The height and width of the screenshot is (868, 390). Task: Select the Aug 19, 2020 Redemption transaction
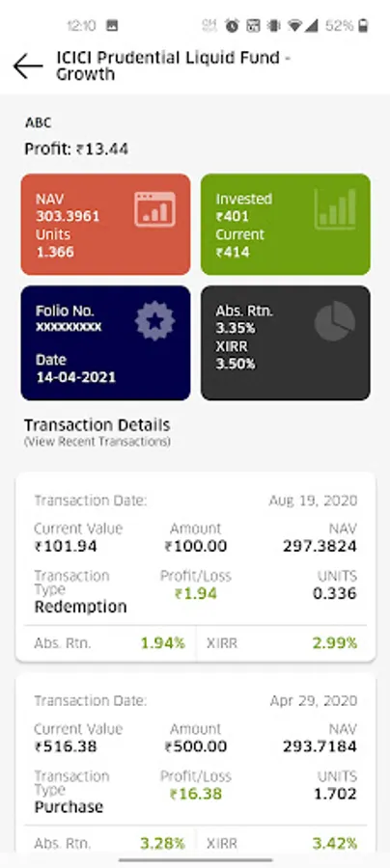[x=196, y=567]
